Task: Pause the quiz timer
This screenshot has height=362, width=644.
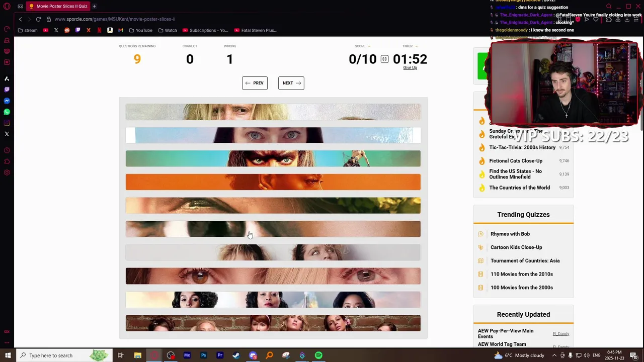Action: coord(384,59)
